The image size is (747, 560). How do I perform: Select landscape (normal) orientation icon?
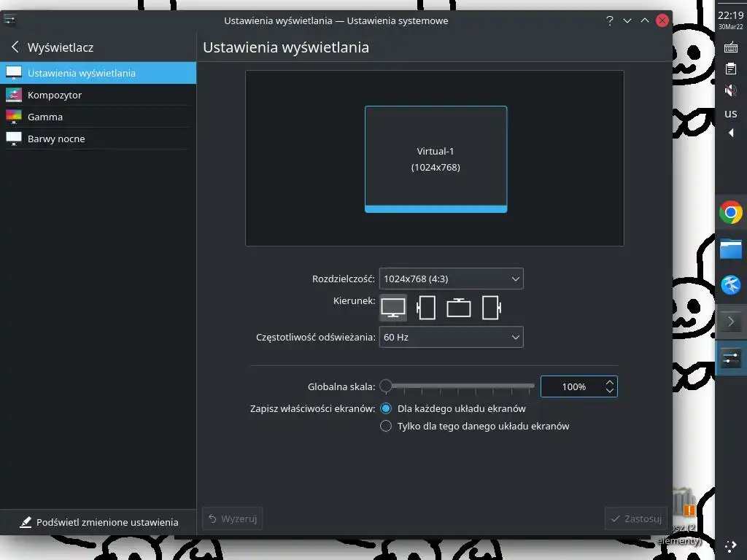[x=393, y=308]
